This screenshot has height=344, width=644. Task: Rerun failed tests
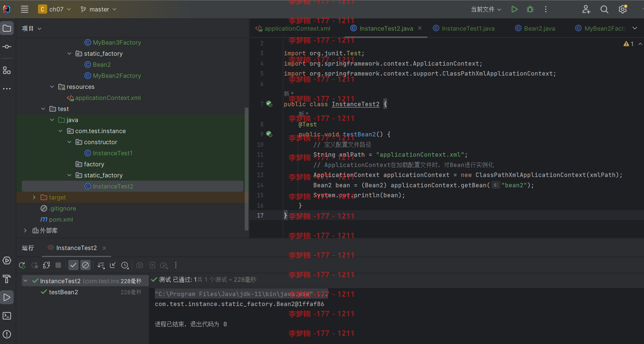tap(35, 265)
